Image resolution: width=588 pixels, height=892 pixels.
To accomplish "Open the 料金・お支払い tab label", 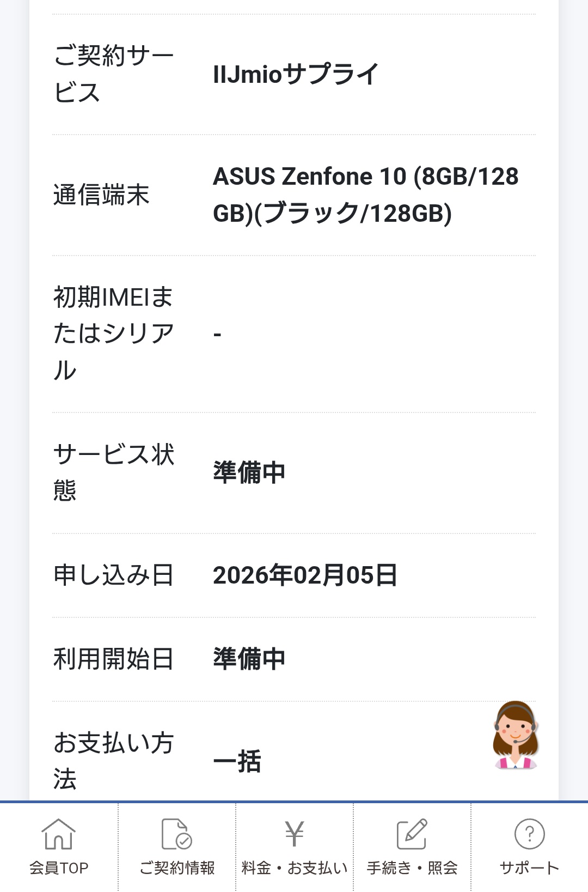I will tap(295, 868).
